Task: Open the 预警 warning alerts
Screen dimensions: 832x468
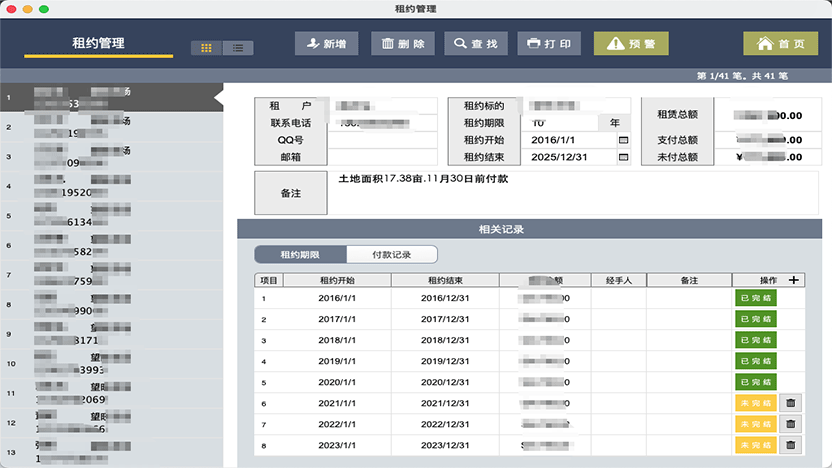Action: 631,44
